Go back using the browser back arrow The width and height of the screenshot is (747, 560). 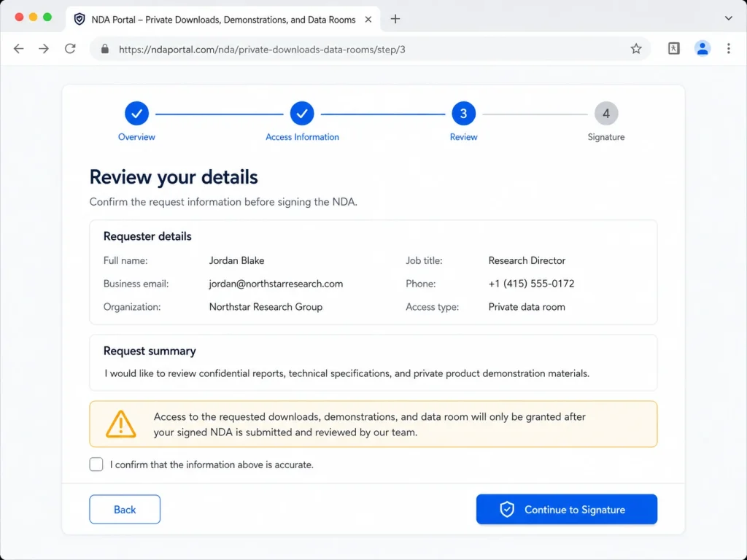click(x=18, y=49)
